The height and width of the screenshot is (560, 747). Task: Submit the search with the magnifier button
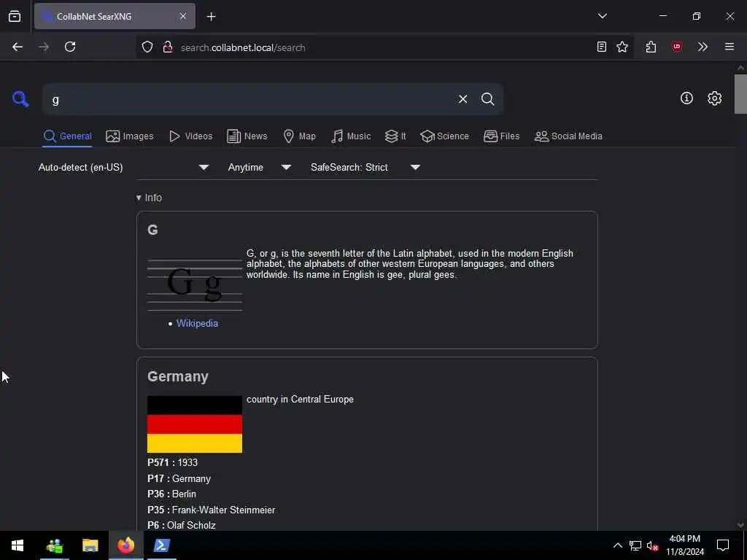(x=487, y=99)
